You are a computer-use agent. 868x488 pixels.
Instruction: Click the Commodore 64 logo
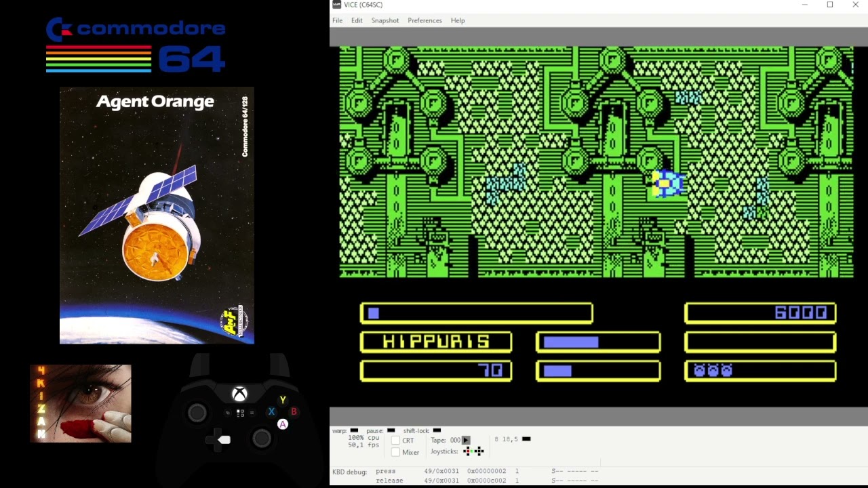[x=136, y=45]
